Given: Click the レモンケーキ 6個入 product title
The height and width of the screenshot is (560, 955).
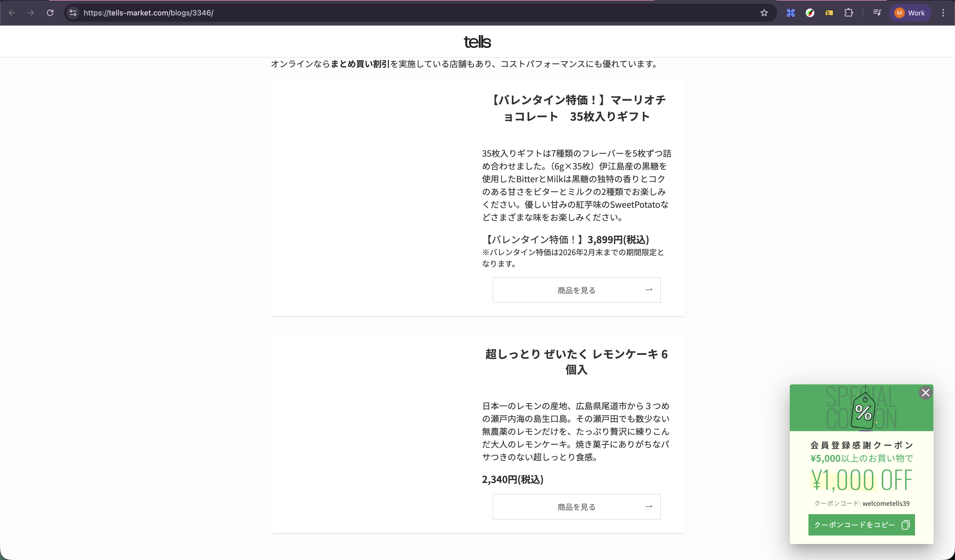Looking at the screenshot, I should [x=576, y=362].
